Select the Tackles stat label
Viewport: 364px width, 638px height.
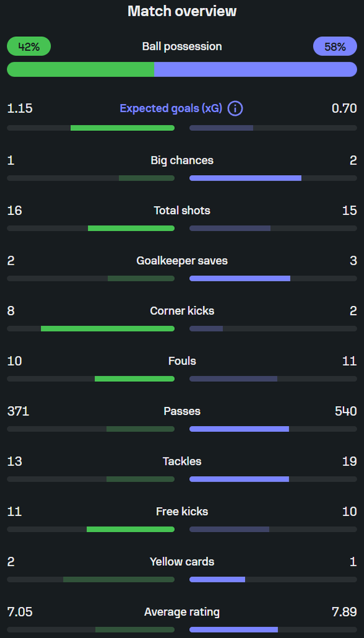182,462
